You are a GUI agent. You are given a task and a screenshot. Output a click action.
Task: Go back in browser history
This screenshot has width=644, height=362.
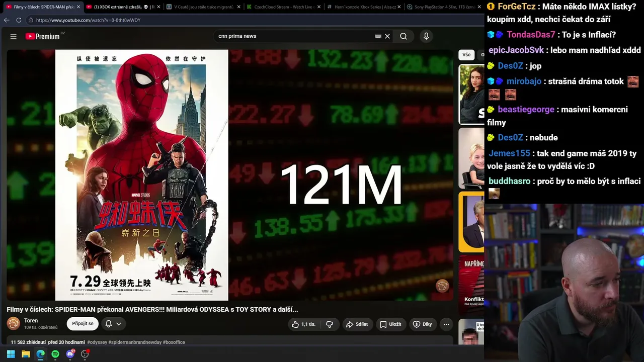point(7,20)
